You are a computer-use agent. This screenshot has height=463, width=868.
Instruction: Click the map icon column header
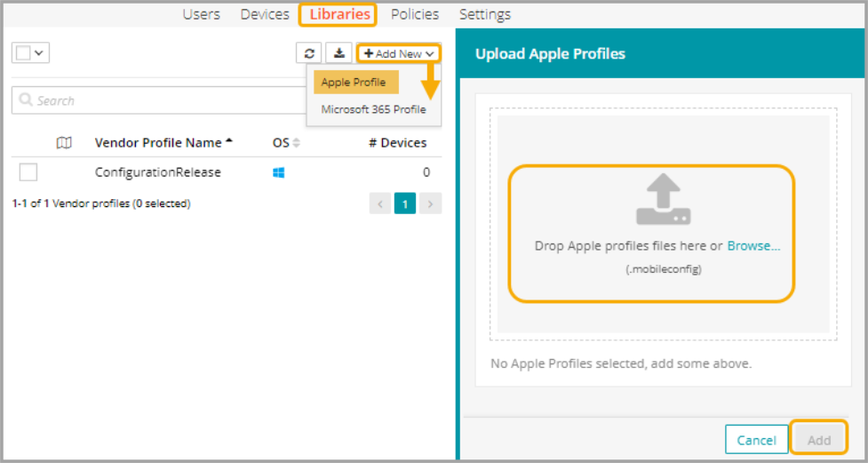pos(64,143)
